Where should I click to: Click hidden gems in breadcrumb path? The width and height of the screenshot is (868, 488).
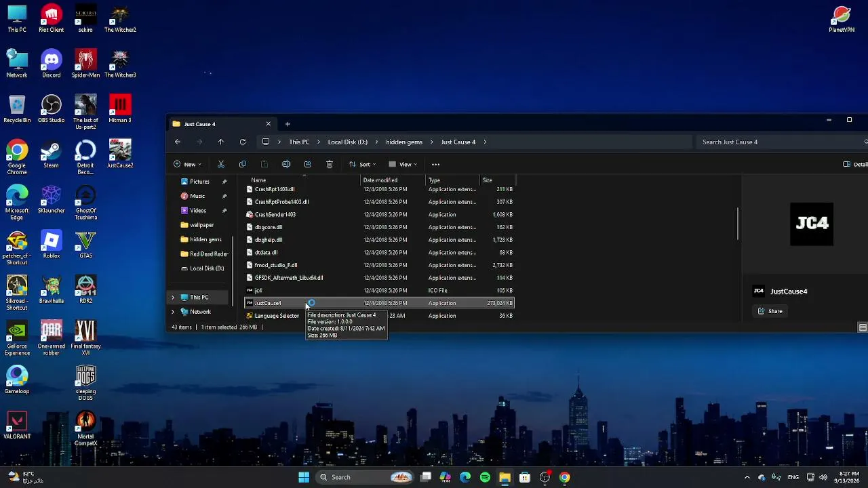(x=404, y=142)
